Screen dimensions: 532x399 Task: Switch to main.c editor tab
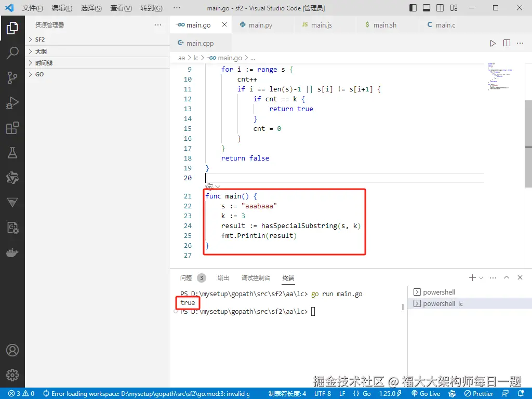pyautogui.click(x=449, y=25)
